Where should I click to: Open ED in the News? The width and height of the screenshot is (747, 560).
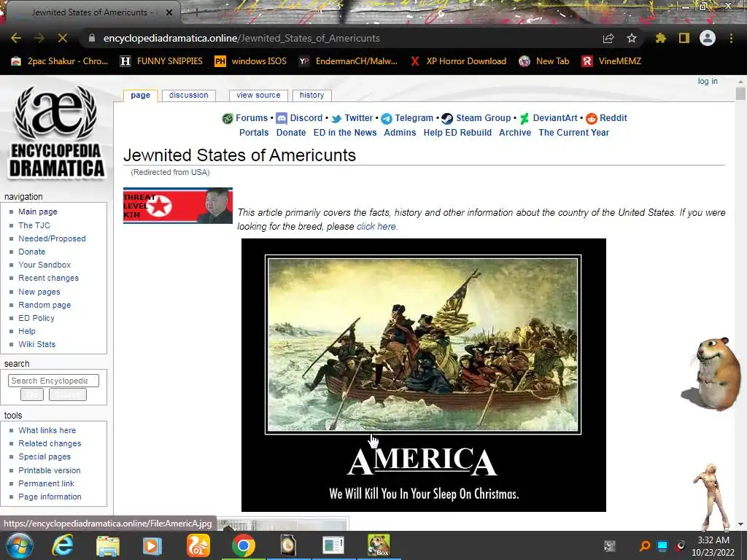tap(345, 133)
